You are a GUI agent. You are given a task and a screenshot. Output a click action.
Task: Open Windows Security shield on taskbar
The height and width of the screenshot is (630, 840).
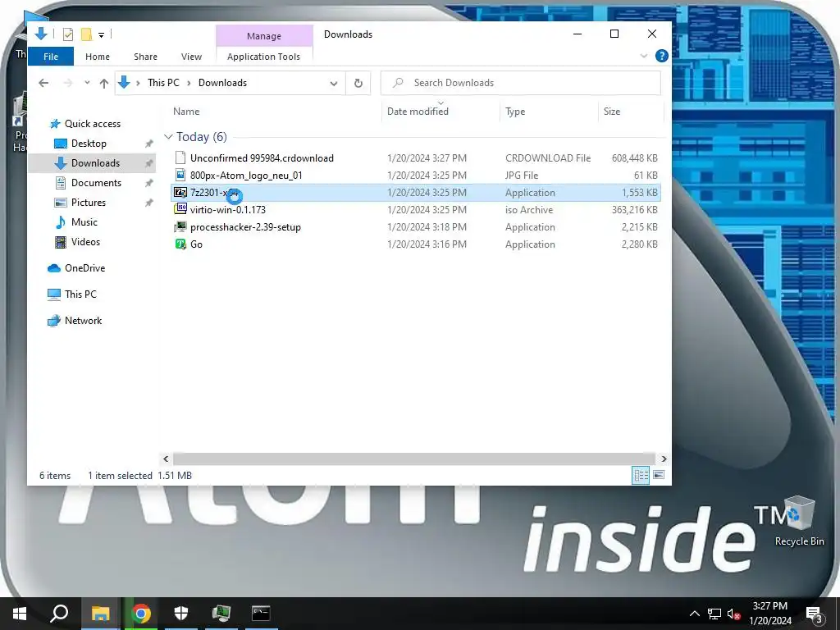(x=181, y=614)
